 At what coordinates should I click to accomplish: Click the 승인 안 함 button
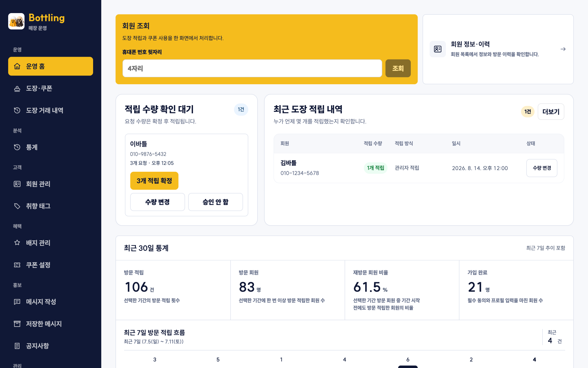point(216,202)
